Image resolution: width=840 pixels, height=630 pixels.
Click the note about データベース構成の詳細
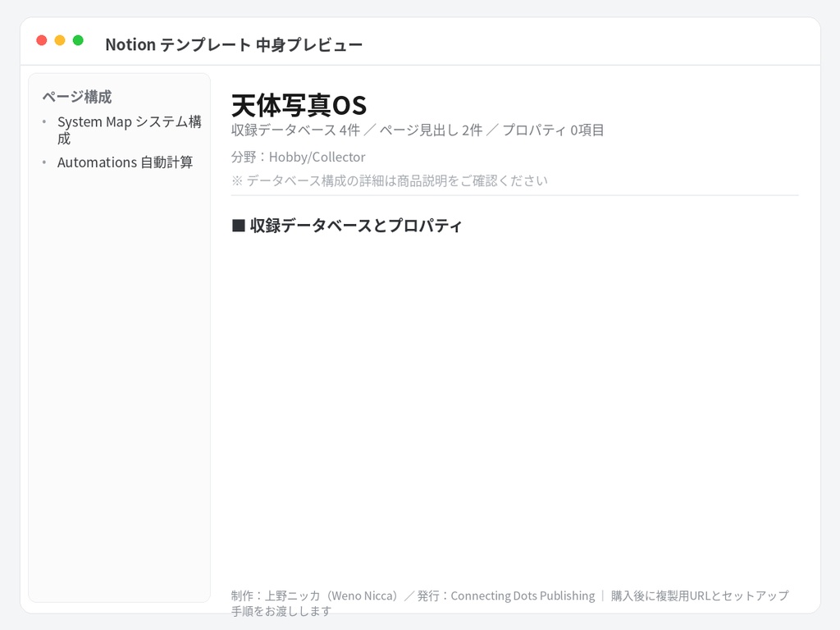pyautogui.click(x=390, y=180)
